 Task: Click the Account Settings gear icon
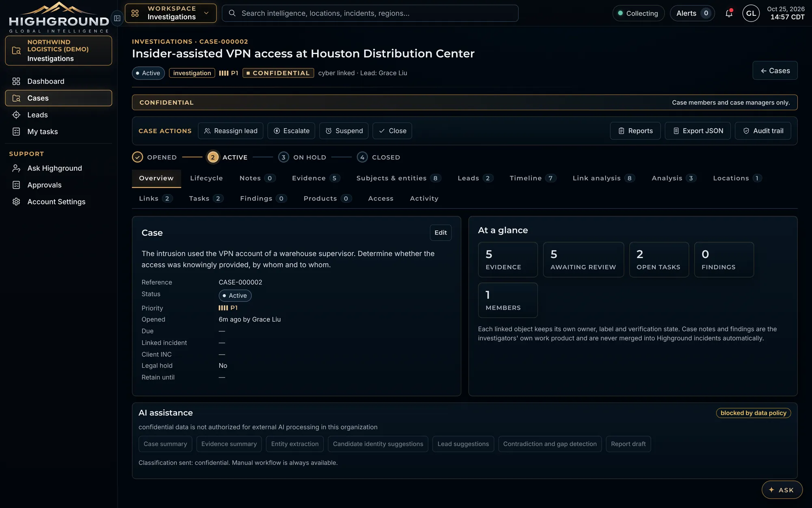(x=16, y=202)
